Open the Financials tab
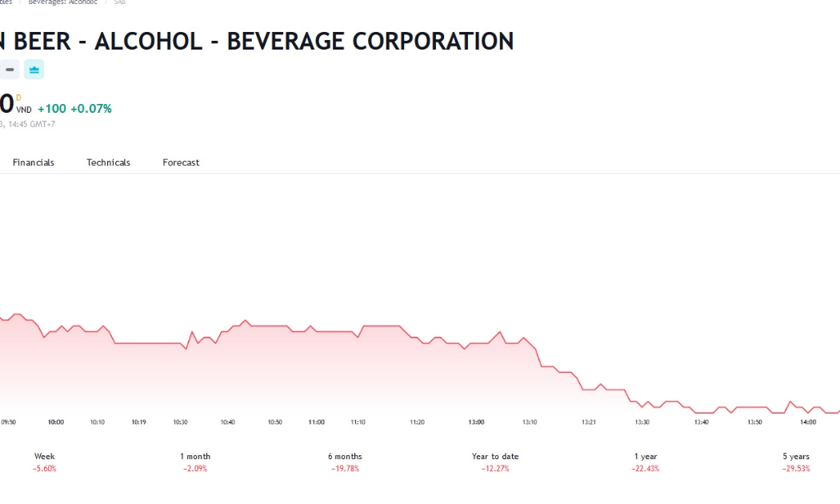 click(x=34, y=162)
